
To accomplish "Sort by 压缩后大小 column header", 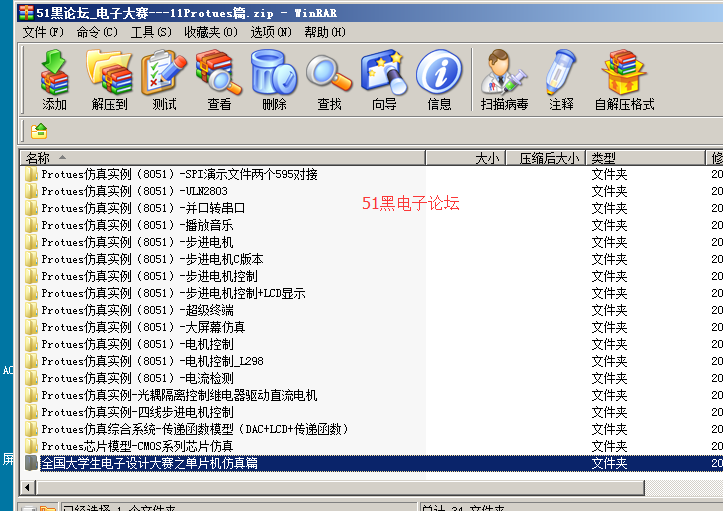I will (x=546, y=158).
